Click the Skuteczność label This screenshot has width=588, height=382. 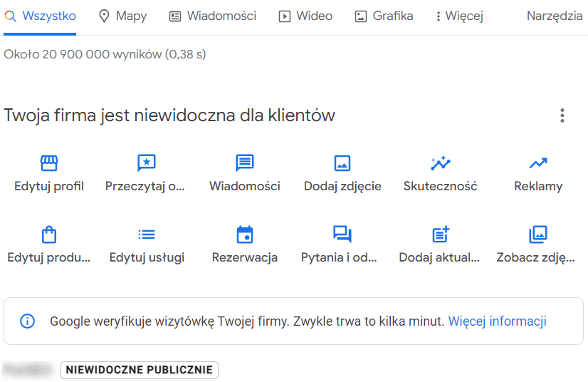point(440,186)
